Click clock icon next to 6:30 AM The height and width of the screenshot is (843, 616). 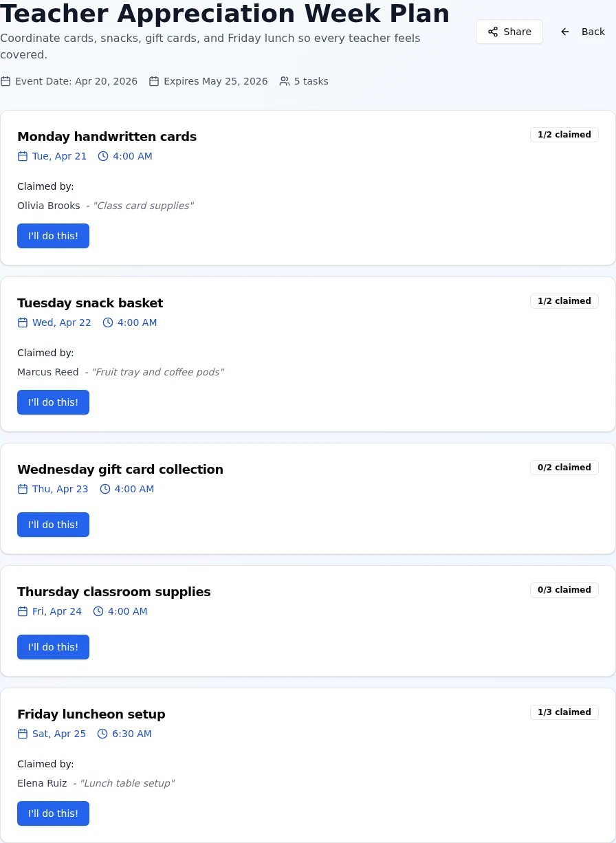102,734
